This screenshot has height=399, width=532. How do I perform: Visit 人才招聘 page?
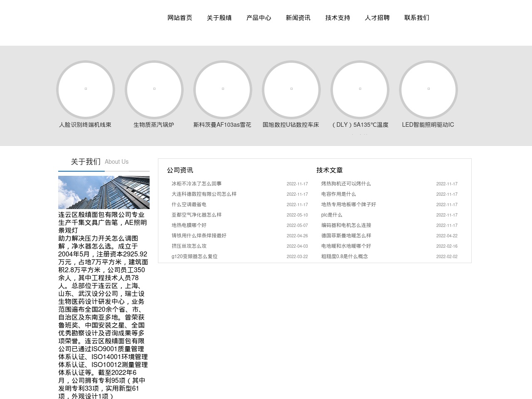[377, 18]
